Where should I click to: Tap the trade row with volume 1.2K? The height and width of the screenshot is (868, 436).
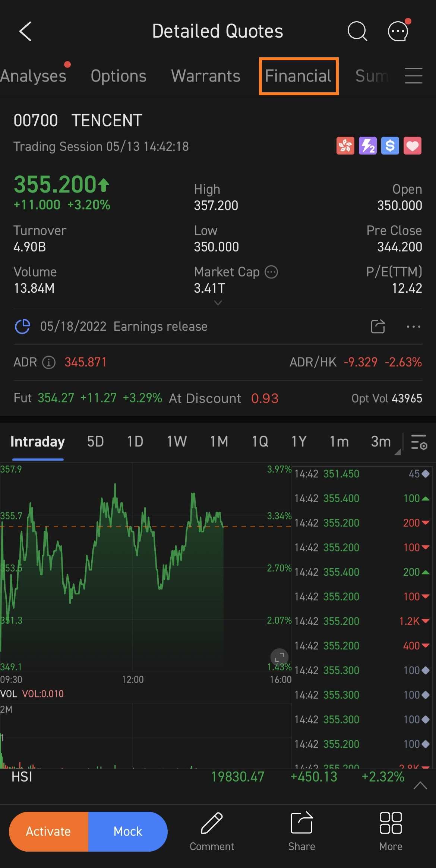pos(362,621)
